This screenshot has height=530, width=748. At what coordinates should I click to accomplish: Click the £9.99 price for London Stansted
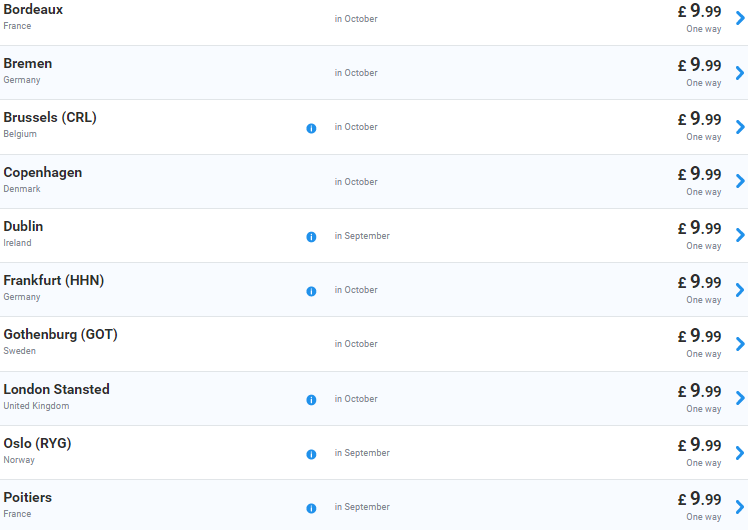tap(700, 391)
